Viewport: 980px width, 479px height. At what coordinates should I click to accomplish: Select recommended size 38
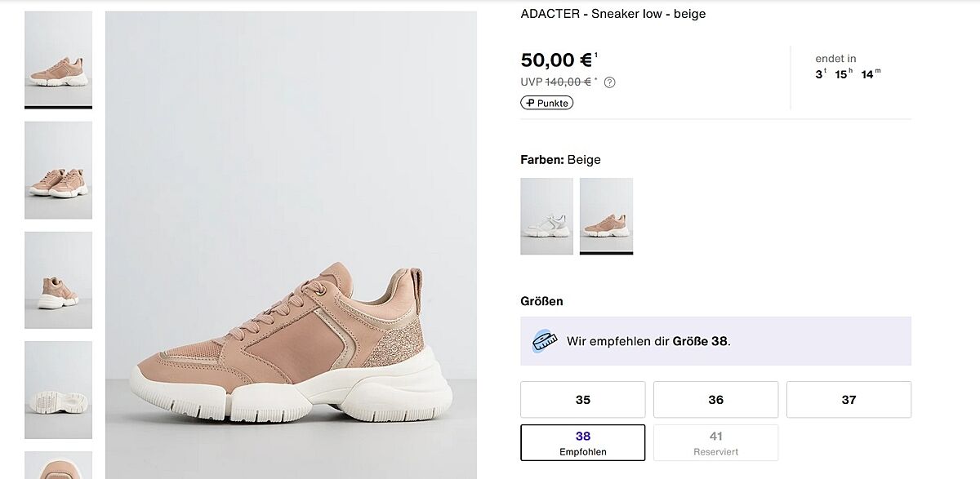(582, 442)
